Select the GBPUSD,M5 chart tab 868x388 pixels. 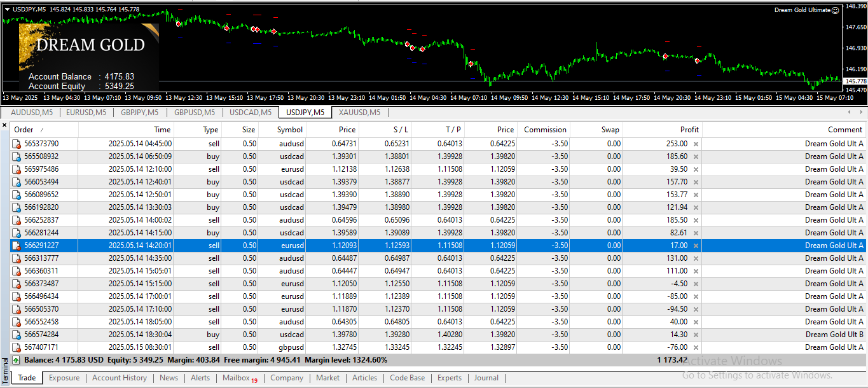click(193, 113)
